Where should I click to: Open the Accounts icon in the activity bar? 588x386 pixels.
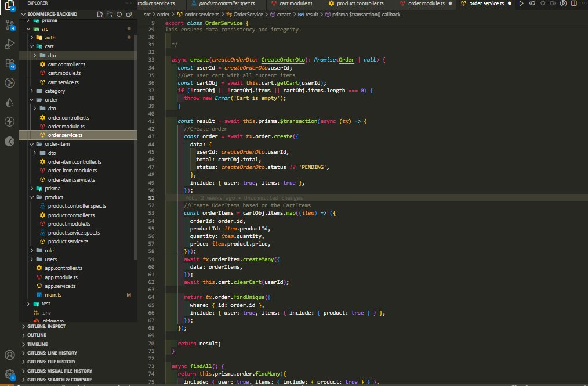(x=9, y=355)
